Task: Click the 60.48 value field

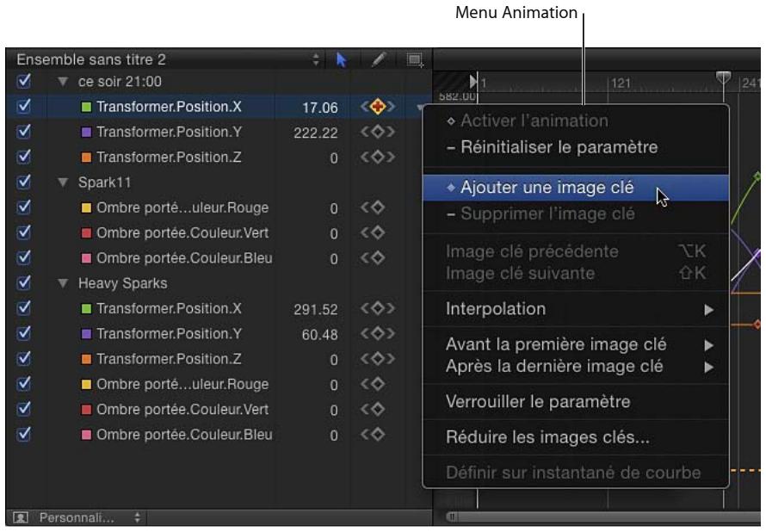Action: 319,335
